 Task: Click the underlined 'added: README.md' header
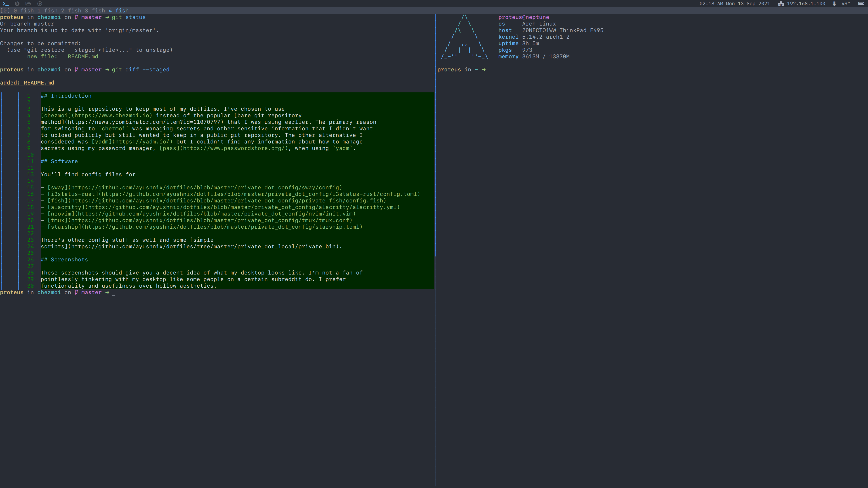(x=27, y=83)
